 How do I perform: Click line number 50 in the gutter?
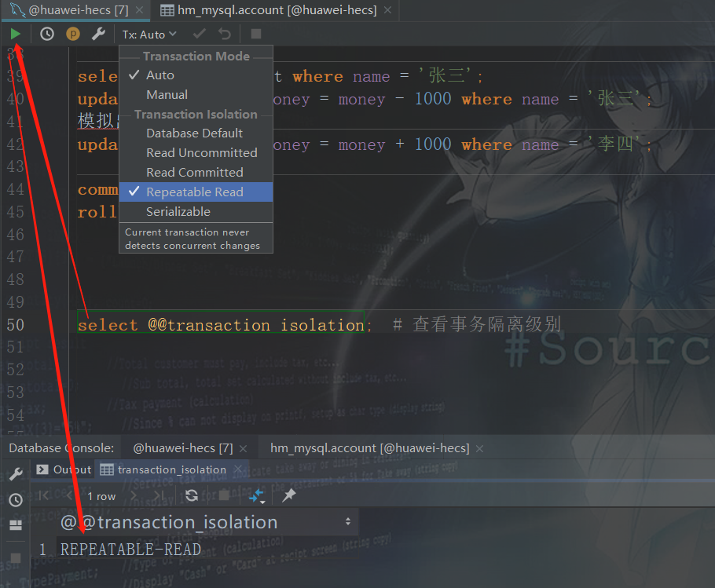point(16,325)
